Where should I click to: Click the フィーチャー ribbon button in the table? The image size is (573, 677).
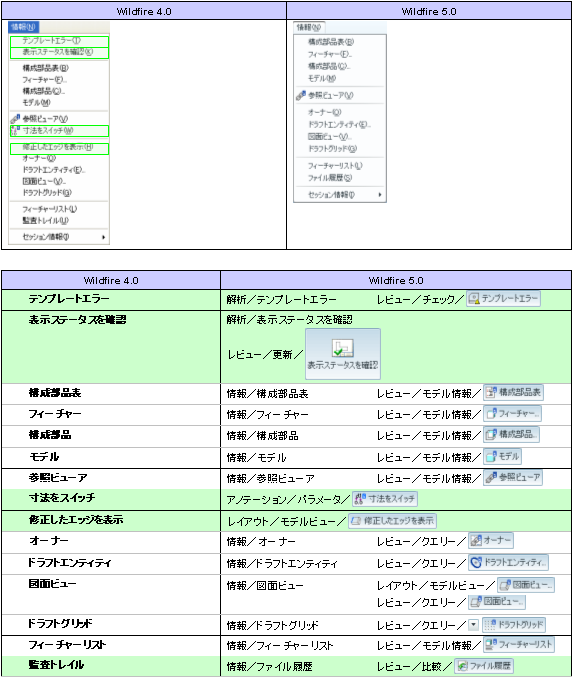[x=512, y=414]
